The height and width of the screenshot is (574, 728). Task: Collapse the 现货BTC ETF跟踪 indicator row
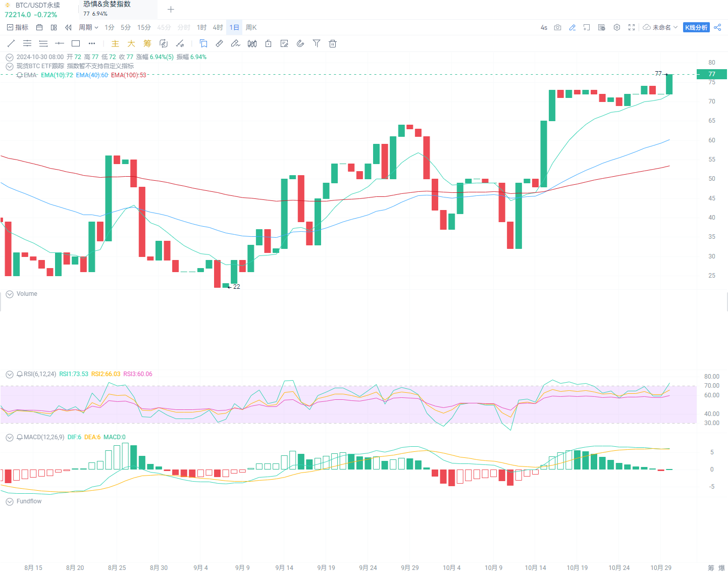[10, 66]
